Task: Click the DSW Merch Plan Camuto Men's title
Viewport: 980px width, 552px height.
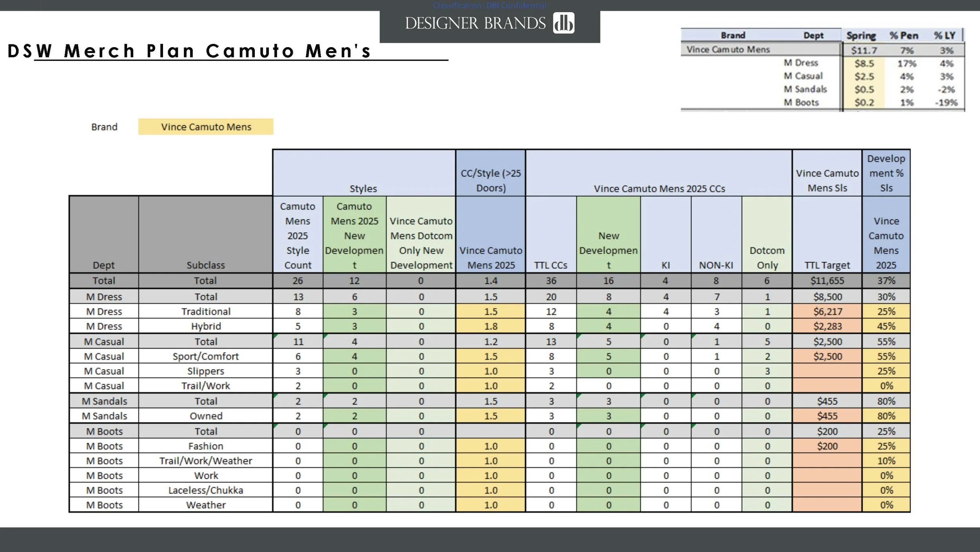Action: [189, 51]
